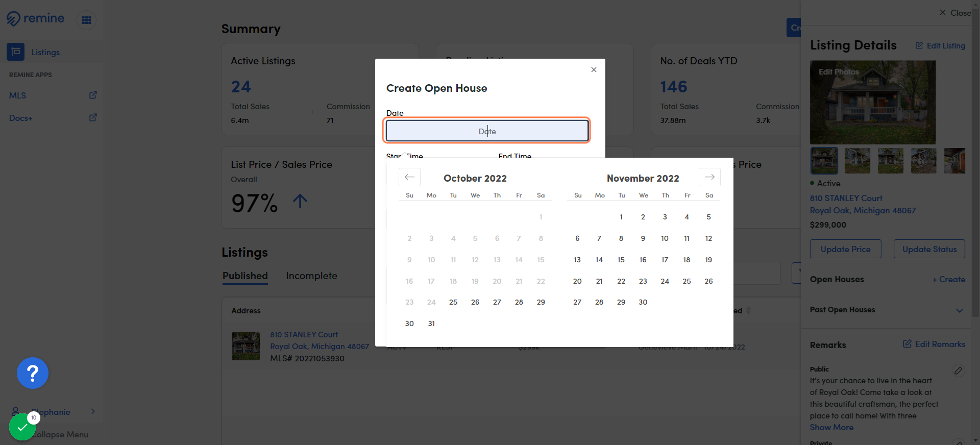The image size is (980, 445).
Task: Switch to the Incomplete tab
Action: coord(311,276)
